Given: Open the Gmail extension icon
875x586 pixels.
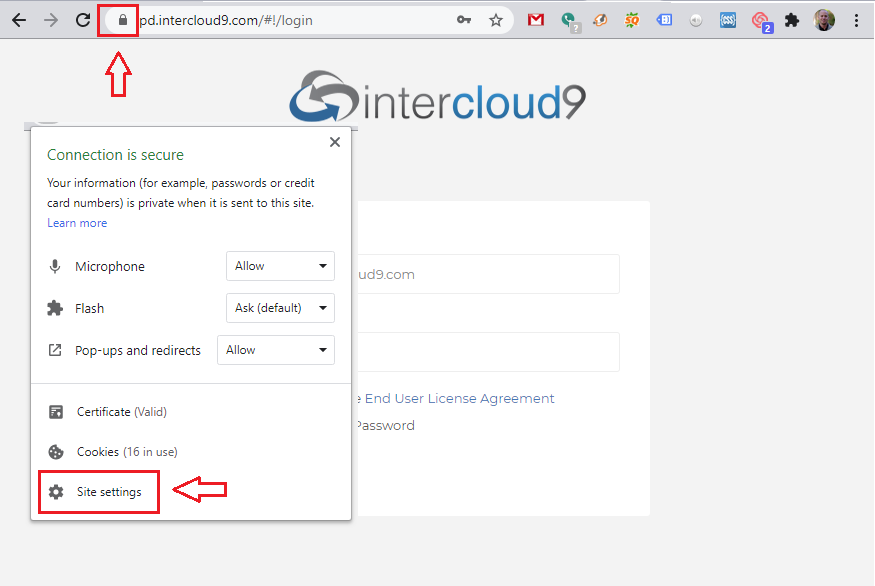Looking at the screenshot, I should point(536,20).
